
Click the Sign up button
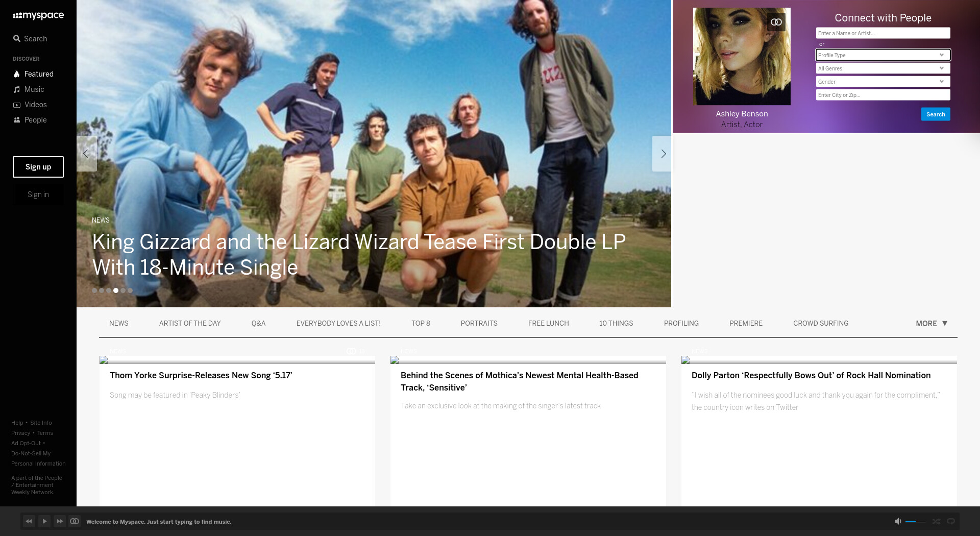tap(38, 167)
